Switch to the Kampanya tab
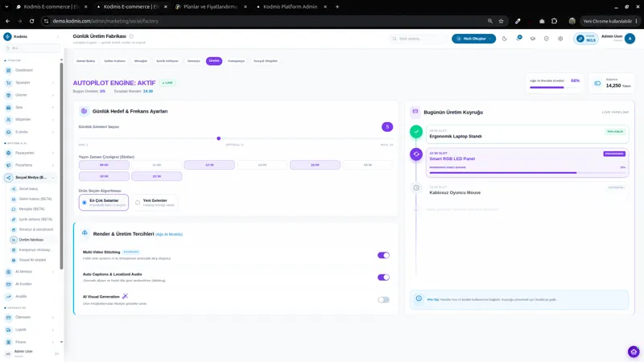 pyautogui.click(x=236, y=61)
